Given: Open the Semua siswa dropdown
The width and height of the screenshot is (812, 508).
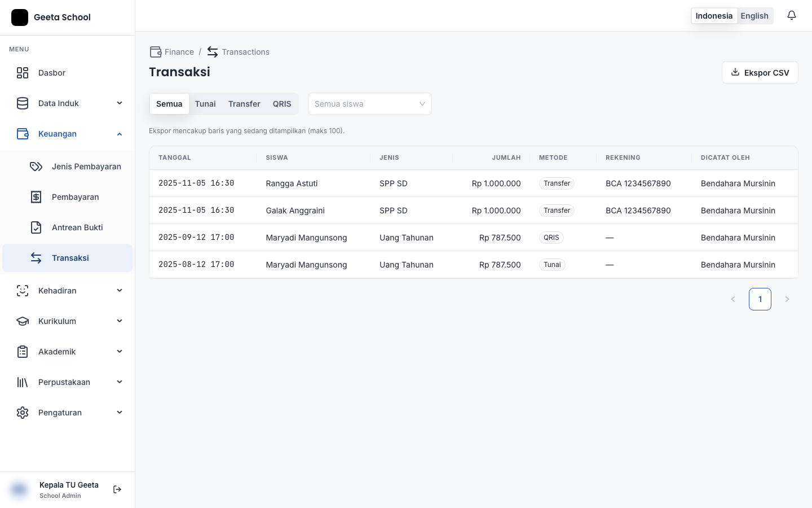Looking at the screenshot, I should (370, 104).
